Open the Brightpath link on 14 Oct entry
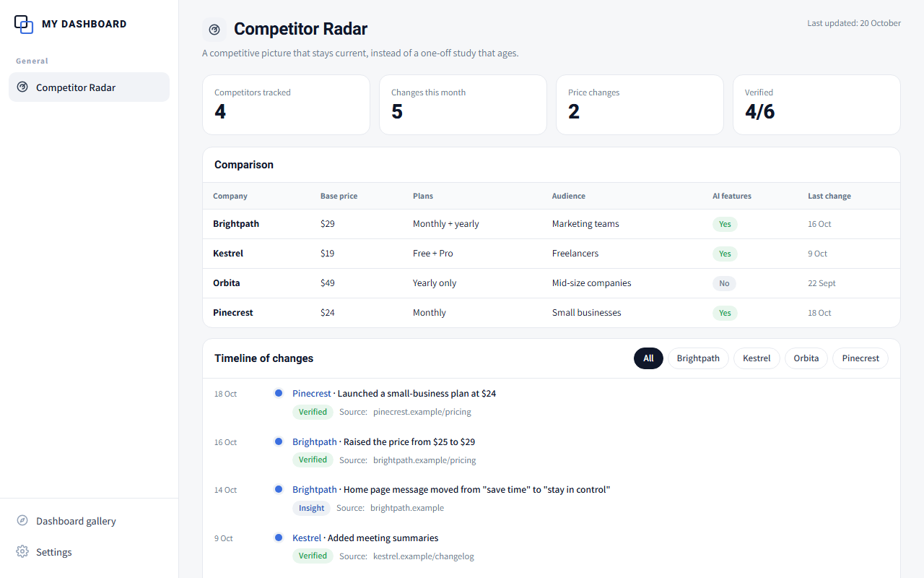 pyautogui.click(x=315, y=490)
